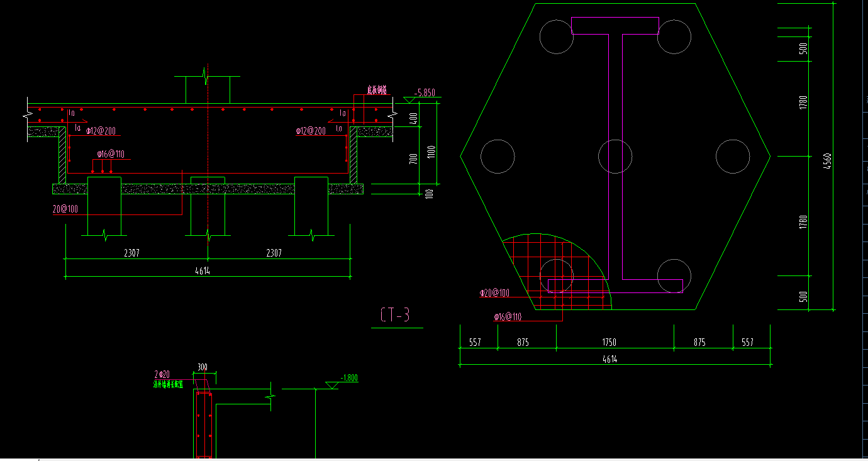Select the 700 vertical dimension text

pos(413,158)
